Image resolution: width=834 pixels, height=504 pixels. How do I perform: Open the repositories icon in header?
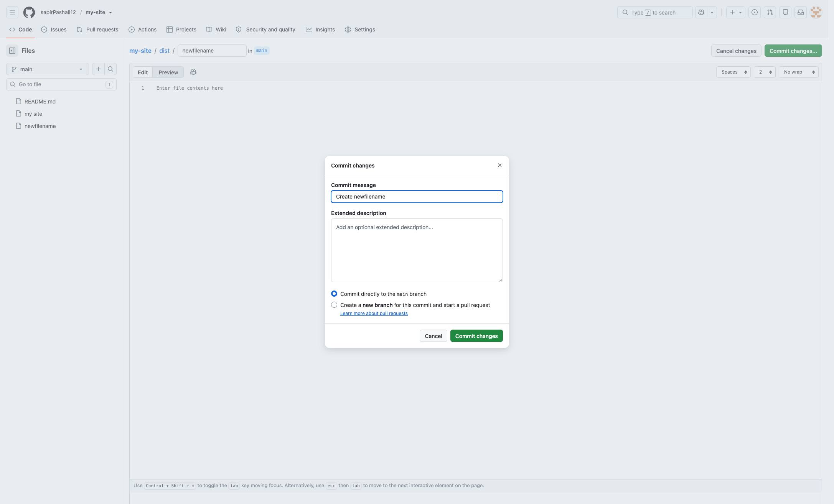(x=785, y=12)
